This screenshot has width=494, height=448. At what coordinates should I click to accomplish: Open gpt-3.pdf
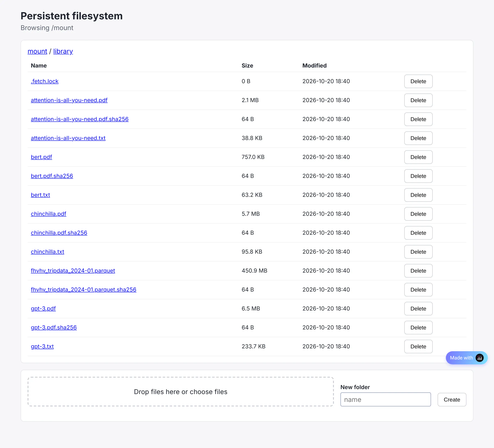tap(43, 309)
